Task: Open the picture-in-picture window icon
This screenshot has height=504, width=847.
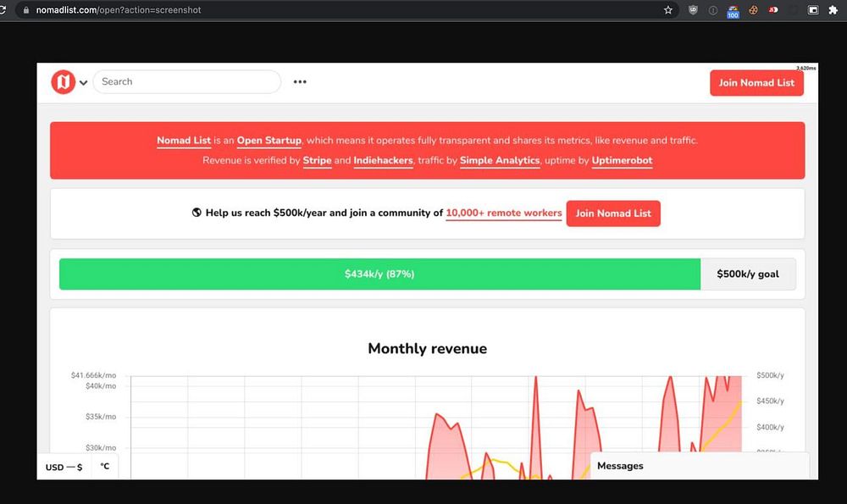Action: click(x=813, y=9)
